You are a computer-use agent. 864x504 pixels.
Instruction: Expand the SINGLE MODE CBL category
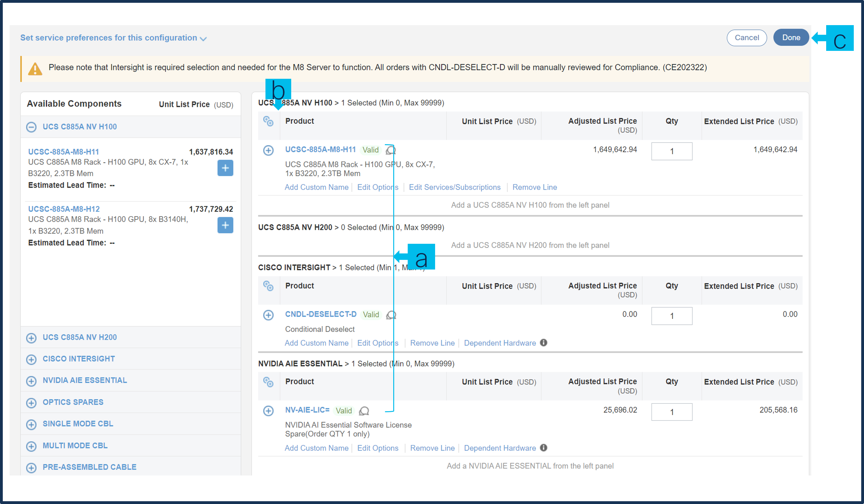pyautogui.click(x=31, y=425)
